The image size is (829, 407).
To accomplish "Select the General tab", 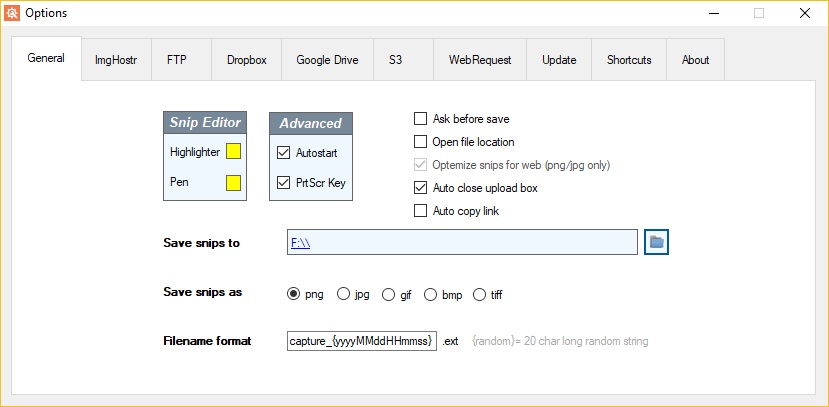I will pyautogui.click(x=47, y=58).
